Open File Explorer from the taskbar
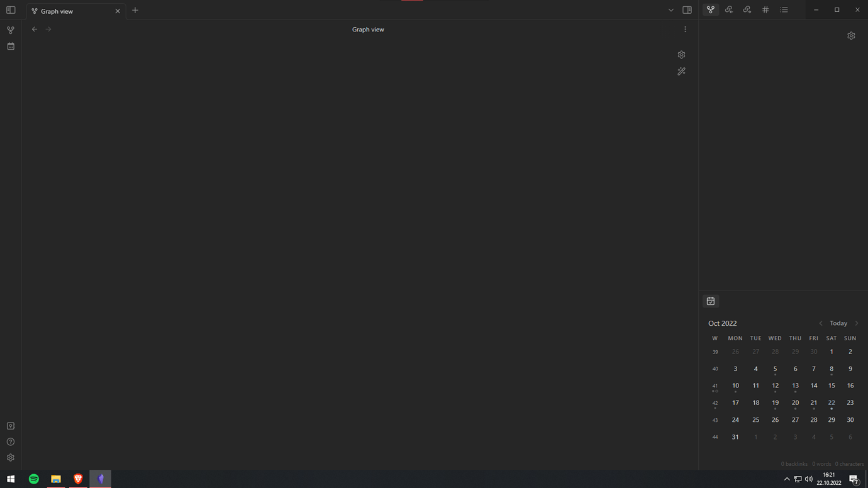Image resolution: width=868 pixels, height=488 pixels. coord(56,479)
